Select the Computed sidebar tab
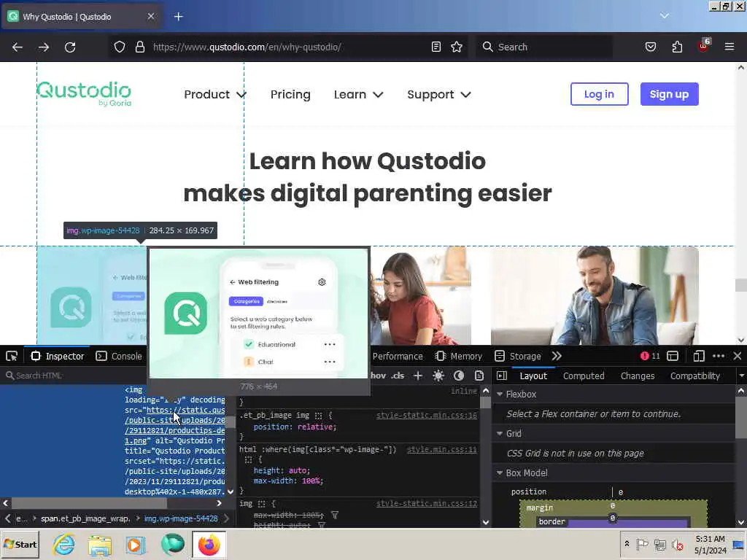This screenshot has width=747, height=560. pyautogui.click(x=584, y=376)
